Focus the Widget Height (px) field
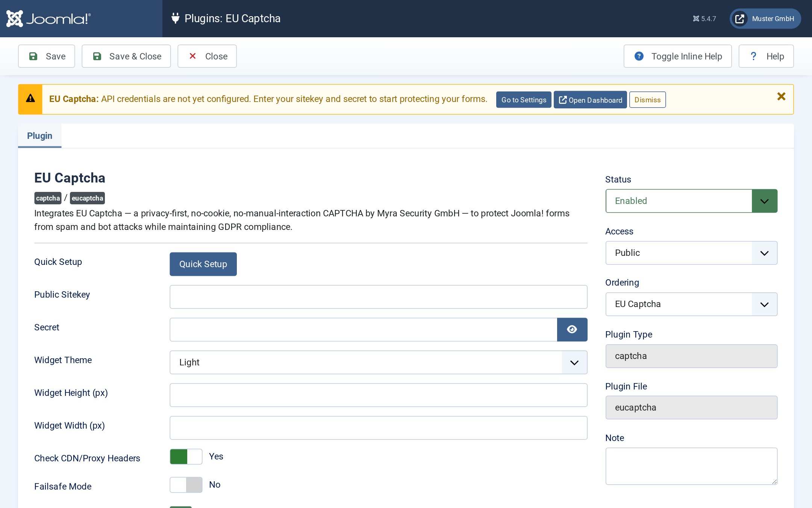Screen dimensions: 812x508 pos(379,395)
